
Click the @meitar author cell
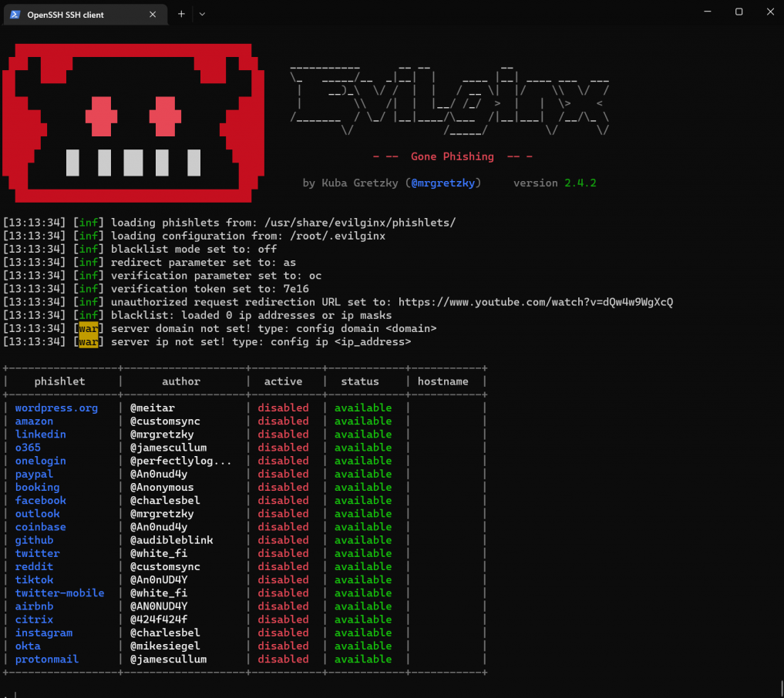pos(153,408)
